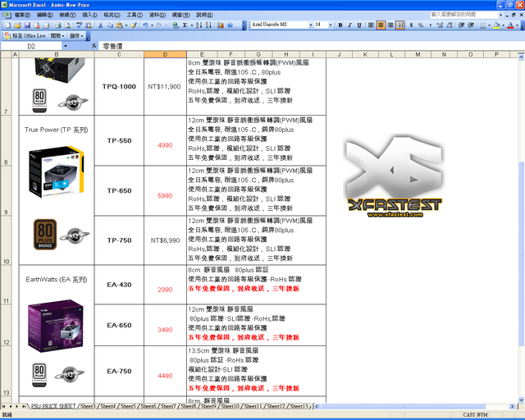
Task: Click the help question input box
Action: point(464,15)
